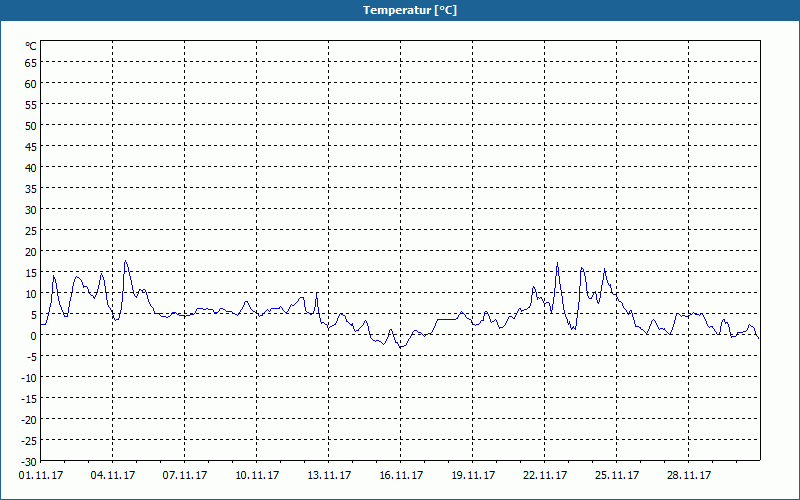The image size is (800, 500).
Task: Click the 0 y-axis label
Action: tap(34, 335)
